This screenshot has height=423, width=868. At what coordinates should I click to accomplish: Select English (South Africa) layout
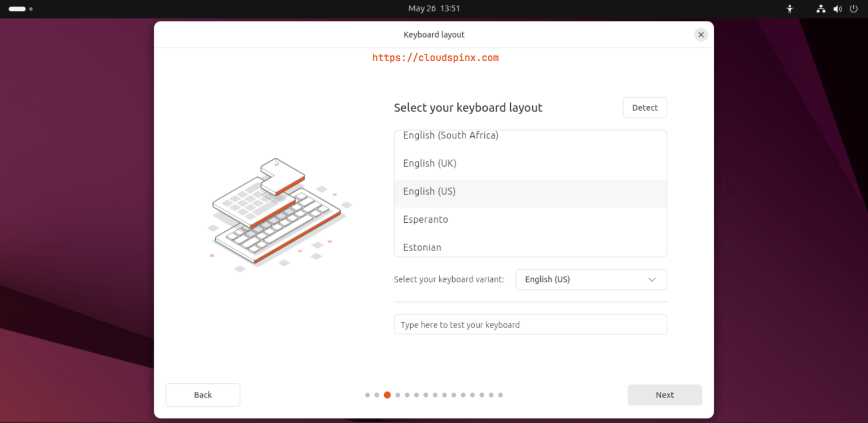click(450, 136)
